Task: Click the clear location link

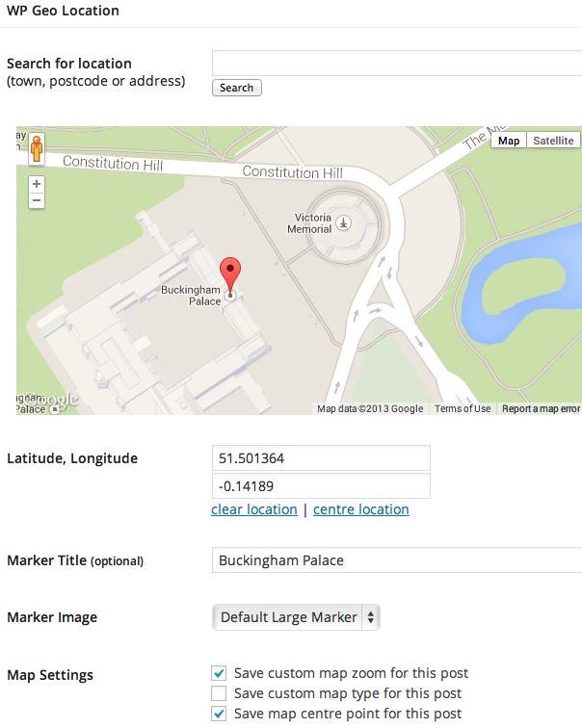Action: coord(254,509)
